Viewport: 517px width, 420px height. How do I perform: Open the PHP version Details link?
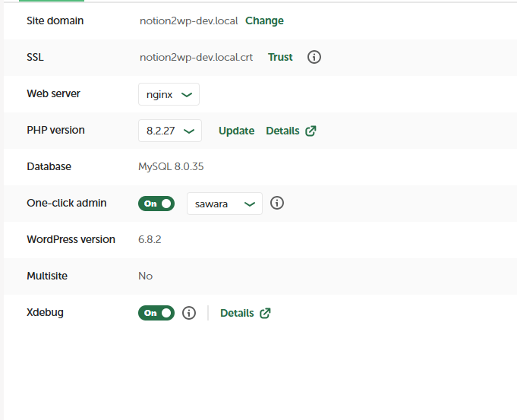point(282,131)
